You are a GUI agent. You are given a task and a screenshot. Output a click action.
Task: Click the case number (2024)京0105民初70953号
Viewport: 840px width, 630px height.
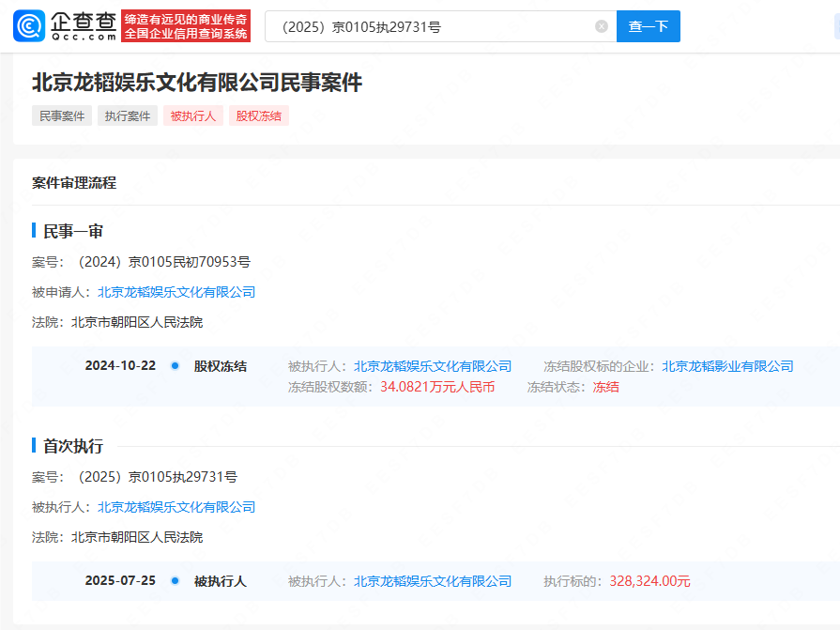click(x=164, y=262)
